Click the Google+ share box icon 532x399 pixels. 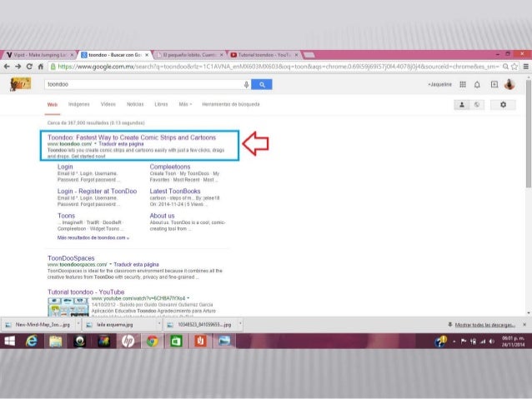pyautogui.click(x=494, y=84)
